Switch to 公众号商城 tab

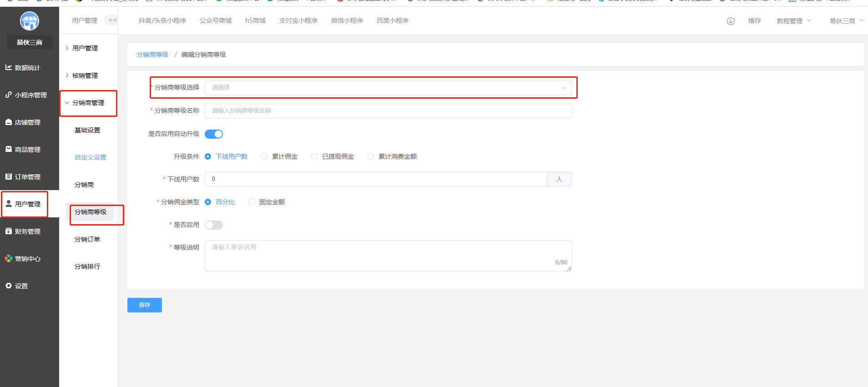click(216, 20)
